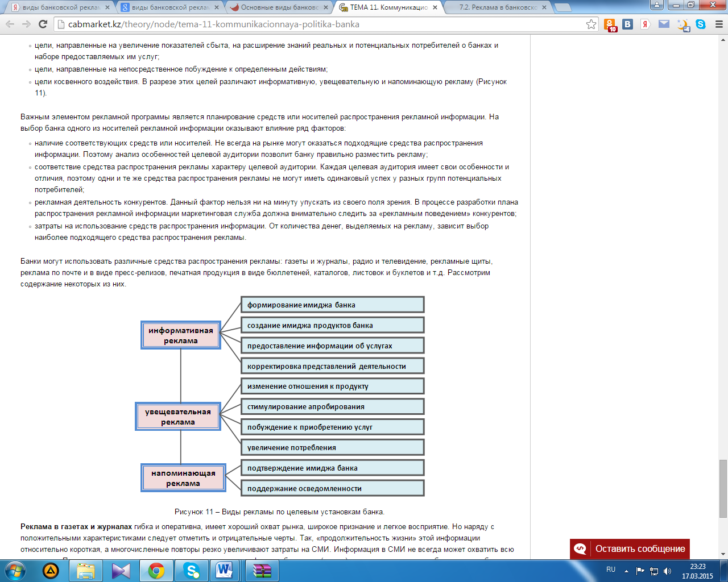
Task: Show hidden system tray icons
Action: click(626, 571)
